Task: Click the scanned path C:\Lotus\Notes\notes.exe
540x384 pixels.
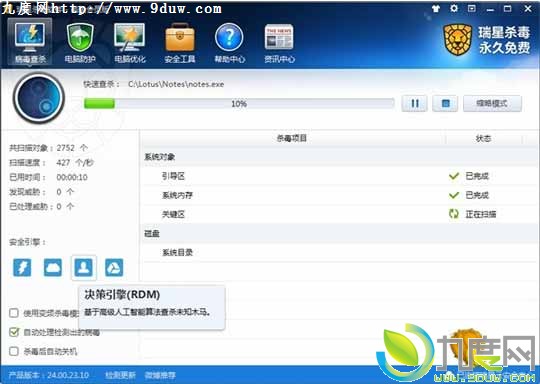Action: coord(176,84)
